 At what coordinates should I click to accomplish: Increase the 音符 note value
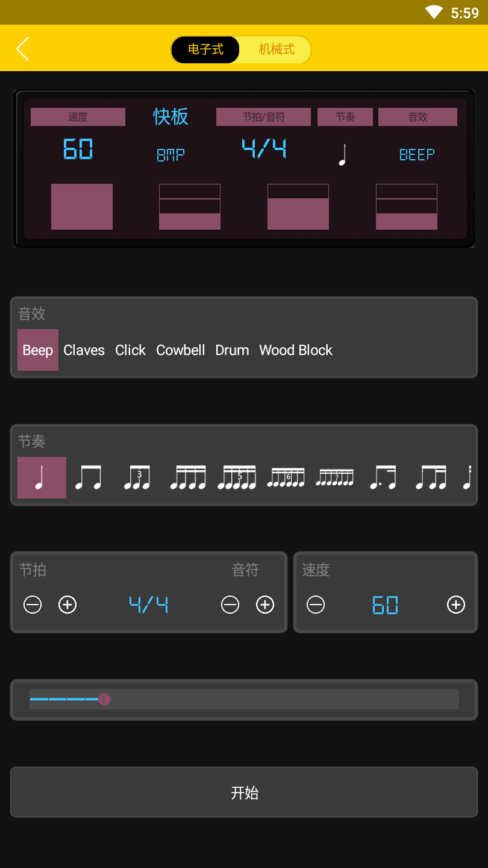[265, 605]
